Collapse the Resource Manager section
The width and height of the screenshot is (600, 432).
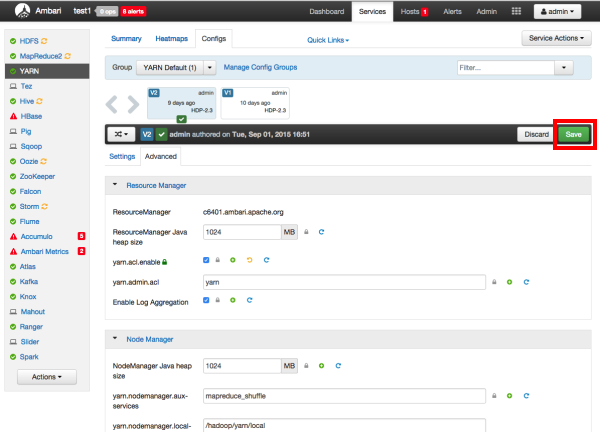(x=115, y=184)
